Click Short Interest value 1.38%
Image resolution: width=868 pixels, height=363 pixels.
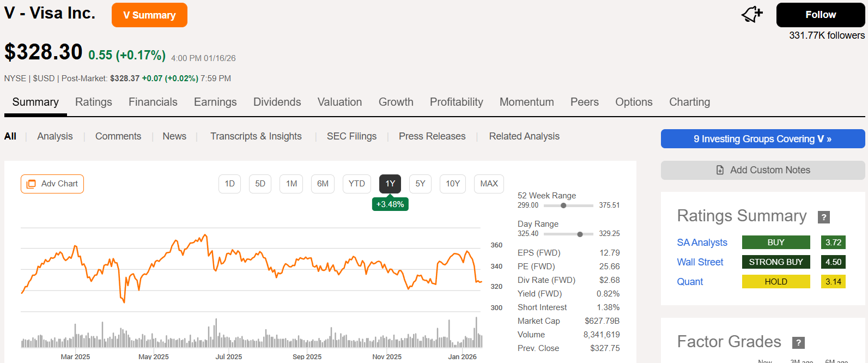tap(608, 307)
